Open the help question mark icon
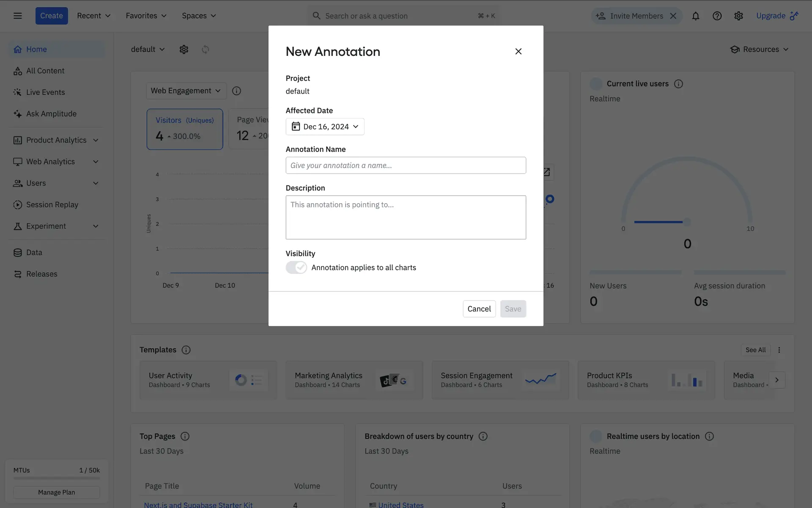The width and height of the screenshot is (812, 508). click(717, 16)
